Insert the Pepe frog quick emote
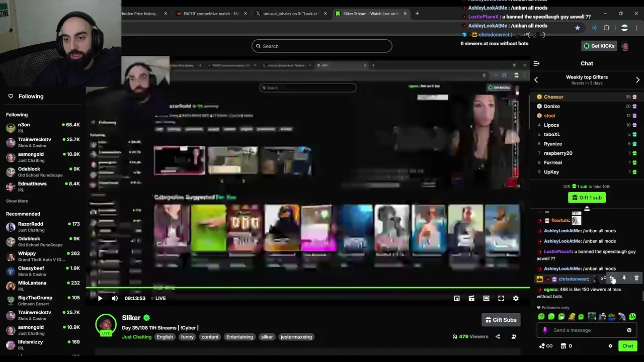 [x=612, y=317]
